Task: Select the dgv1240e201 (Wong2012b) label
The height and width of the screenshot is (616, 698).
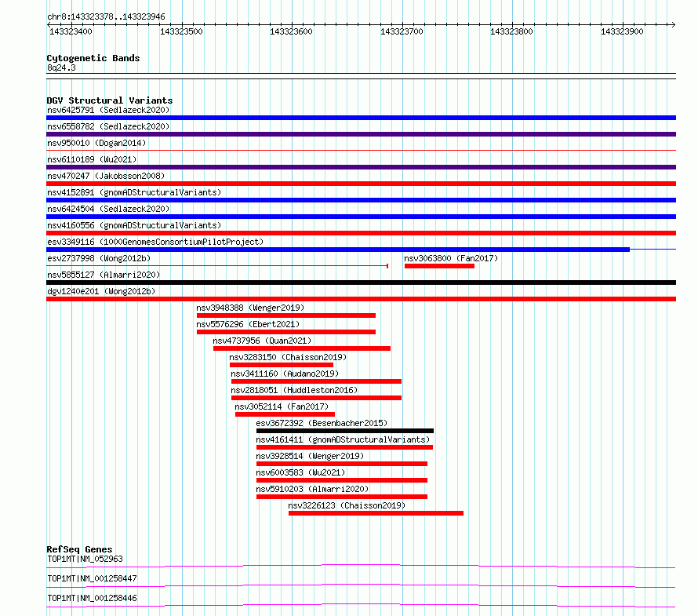Action: click(x=101, y=291)
